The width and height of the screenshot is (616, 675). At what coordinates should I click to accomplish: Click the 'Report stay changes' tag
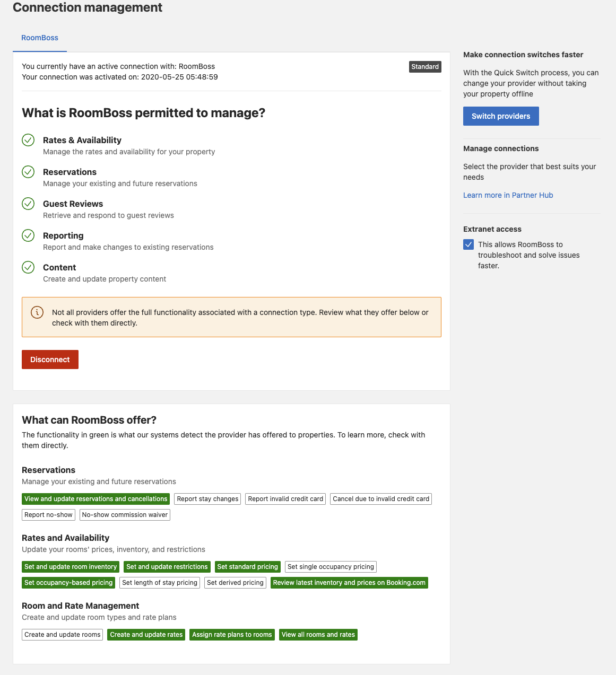(207, 498)
